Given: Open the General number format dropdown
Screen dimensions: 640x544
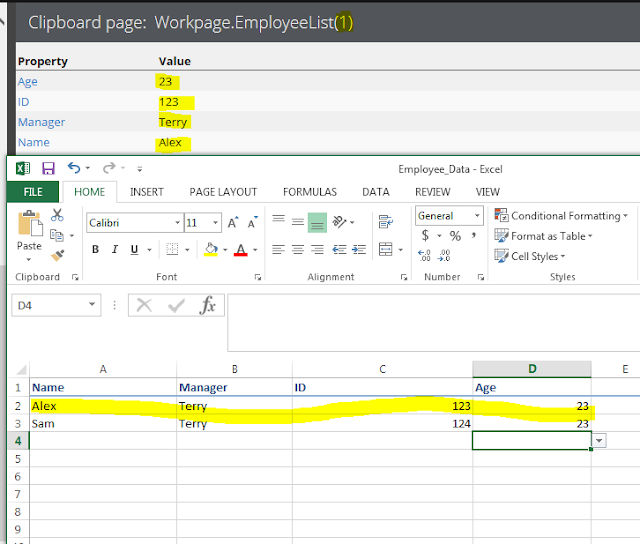Looking at the screenshot, I should pyautogui.click(x=477, y=215).
